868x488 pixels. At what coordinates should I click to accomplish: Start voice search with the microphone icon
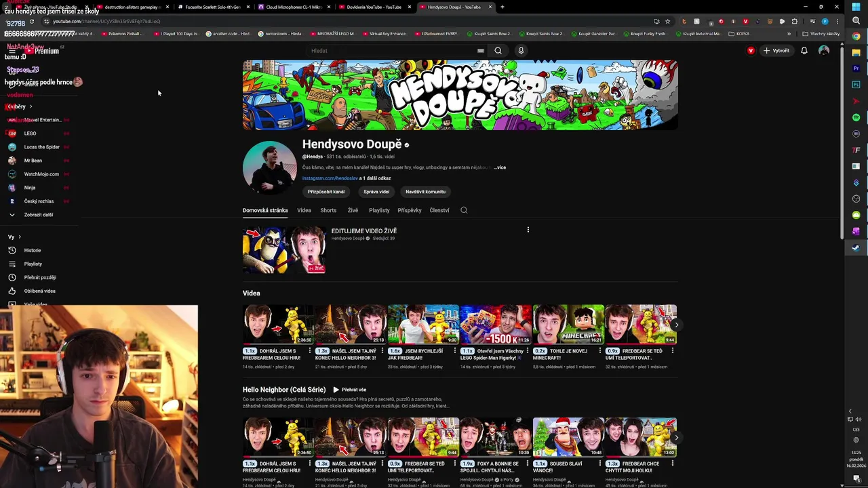tap(521, 51)
